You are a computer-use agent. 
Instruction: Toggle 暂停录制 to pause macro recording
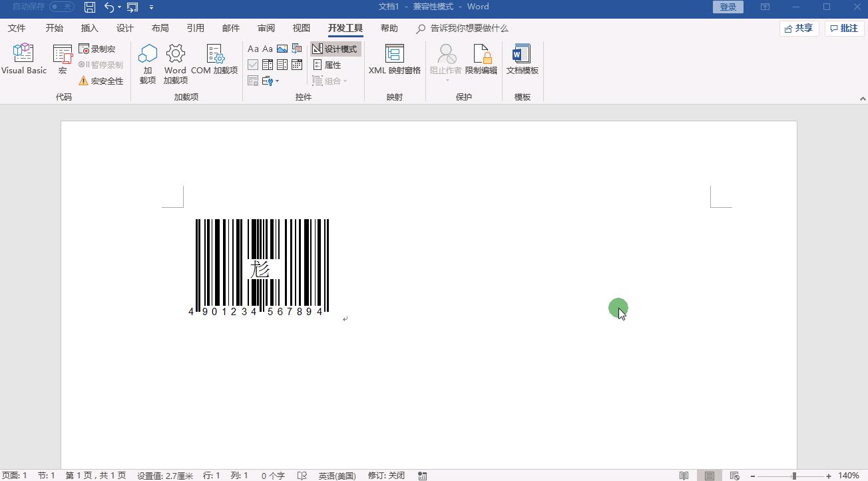pyautogui.click(x=101, y=64)
